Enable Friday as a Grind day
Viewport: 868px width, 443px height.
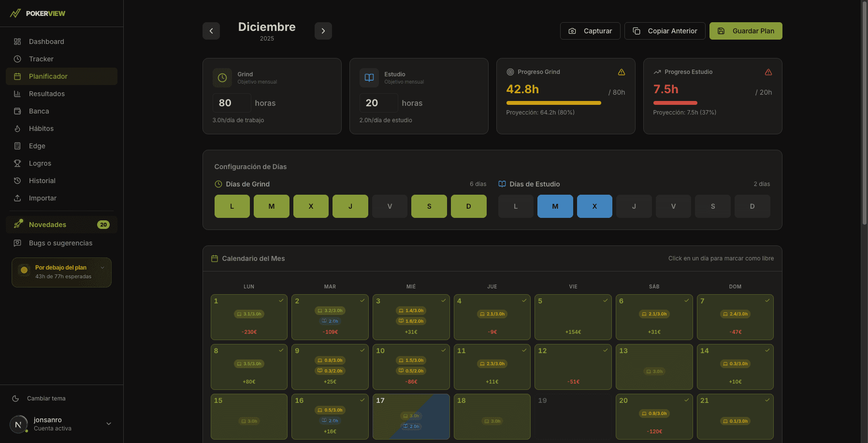click(x=390, y=206)
